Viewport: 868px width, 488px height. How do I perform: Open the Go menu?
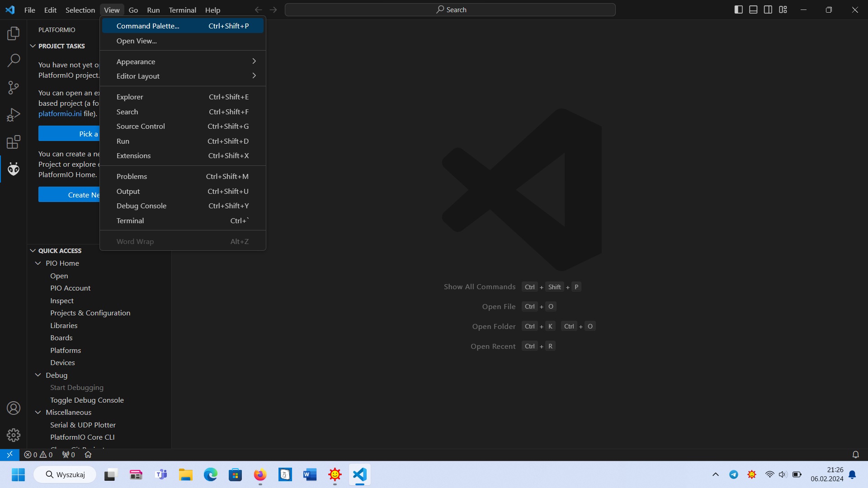(x=133, y=10)
